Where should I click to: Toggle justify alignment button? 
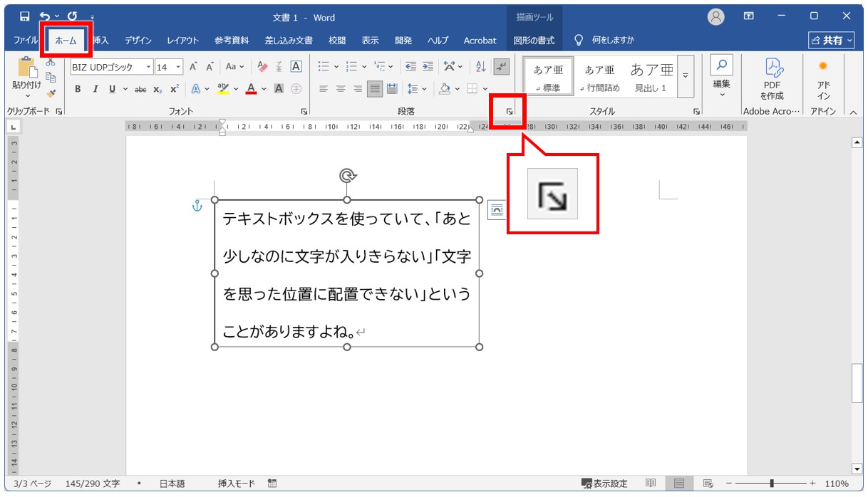pos(375,89)
